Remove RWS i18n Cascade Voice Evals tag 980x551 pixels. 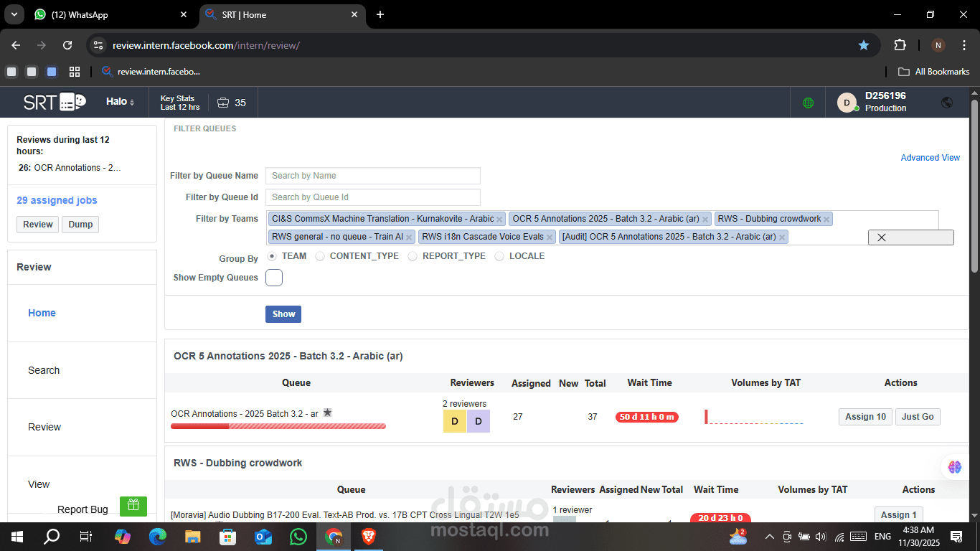[550, 237]
